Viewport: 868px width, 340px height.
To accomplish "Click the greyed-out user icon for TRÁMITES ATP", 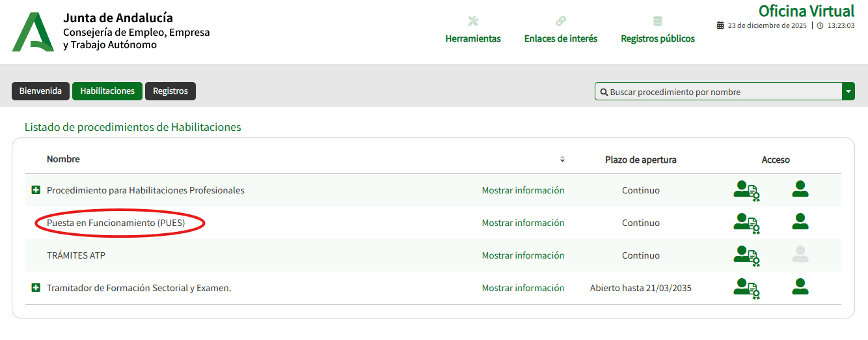I will pos(800,255).
